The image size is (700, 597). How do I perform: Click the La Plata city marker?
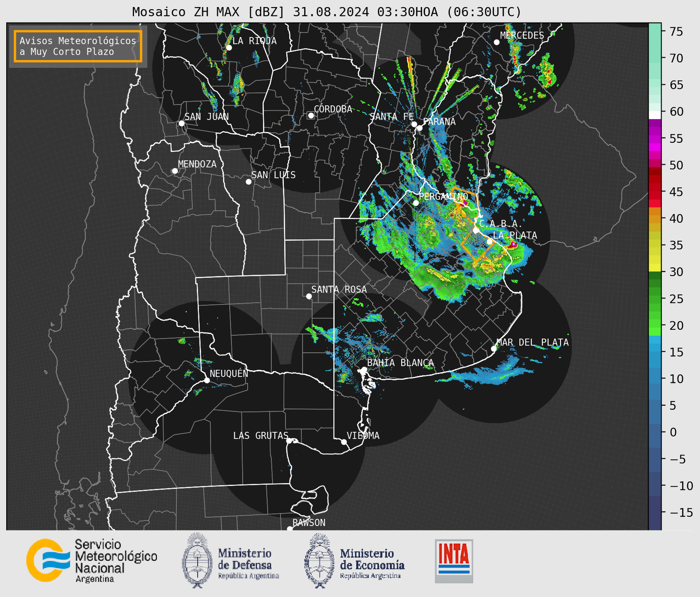490,242
